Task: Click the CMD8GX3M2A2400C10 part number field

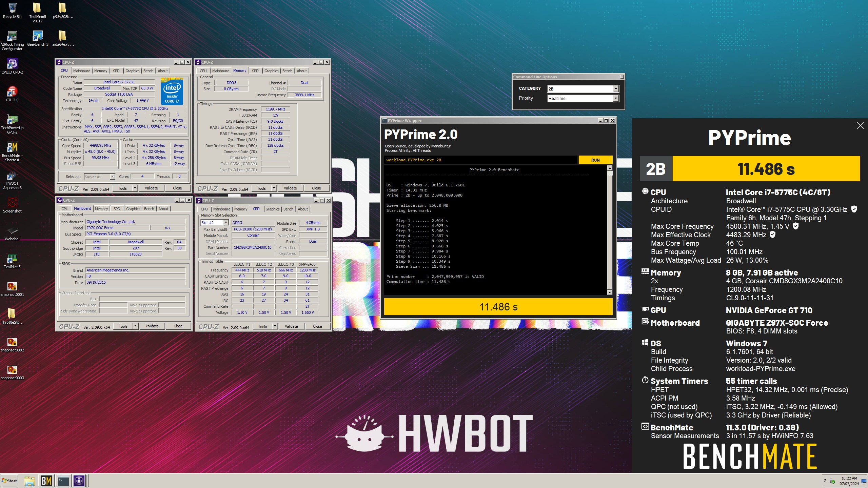Action: pos(252,247)
